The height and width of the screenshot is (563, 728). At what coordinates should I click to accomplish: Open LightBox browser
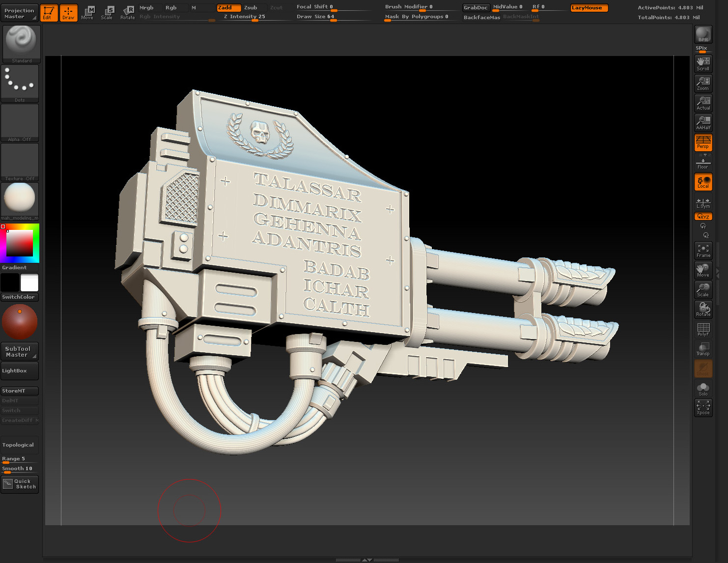pyautogui.click(x=20, y=371)
